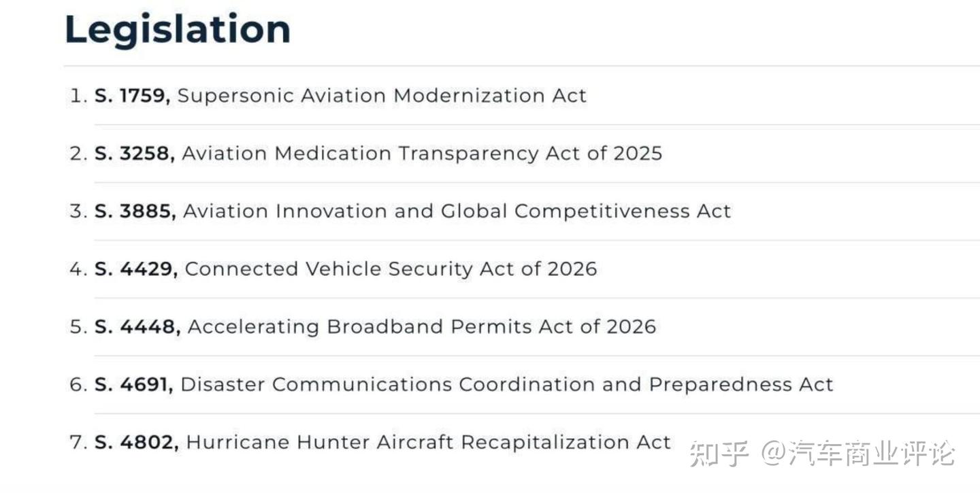Open bill number S. 3885

[x=135, y=211]
